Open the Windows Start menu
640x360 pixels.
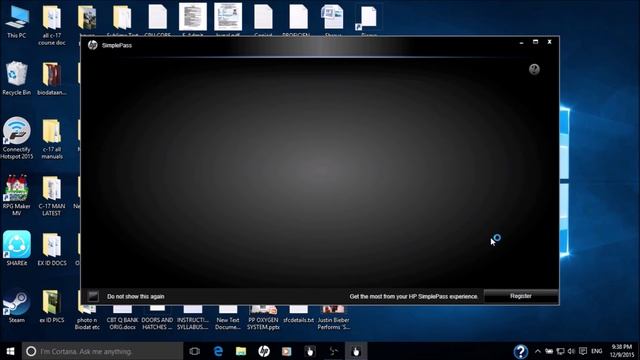point(11,351)
